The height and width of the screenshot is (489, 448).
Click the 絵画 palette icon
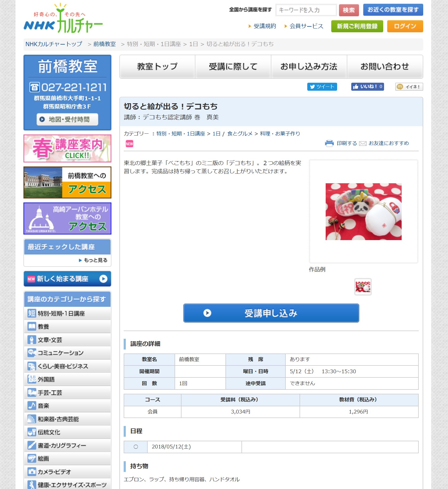32,458
